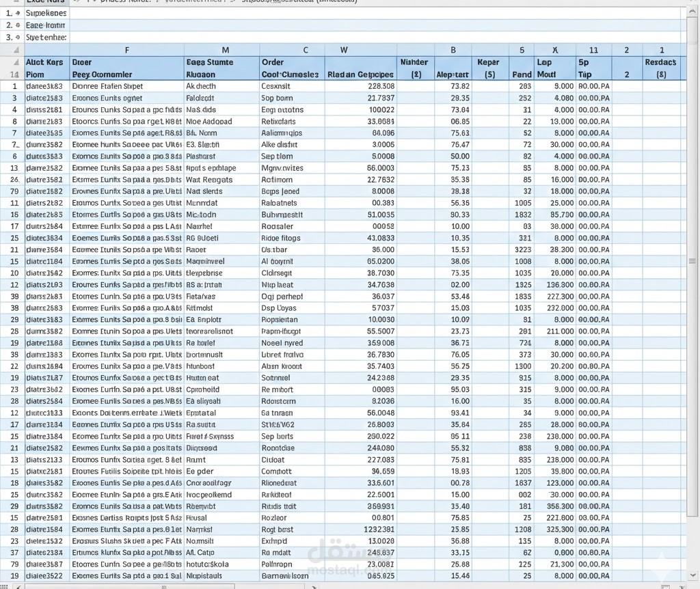700x589 pixels.
Task: Select the Eage-lrontr cell
Action: 46,25
